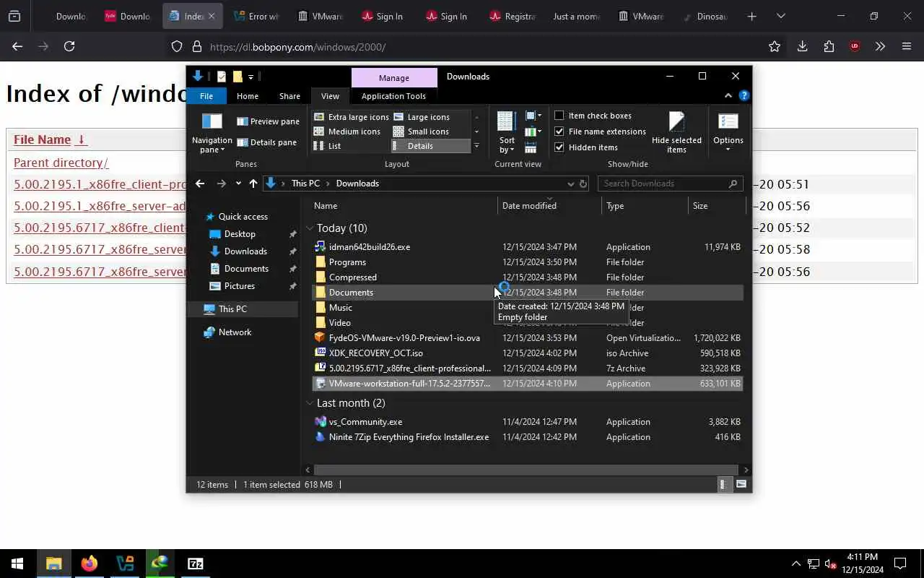Open the Sort by dropdown

pyautogui.click(x=507, y=133)
